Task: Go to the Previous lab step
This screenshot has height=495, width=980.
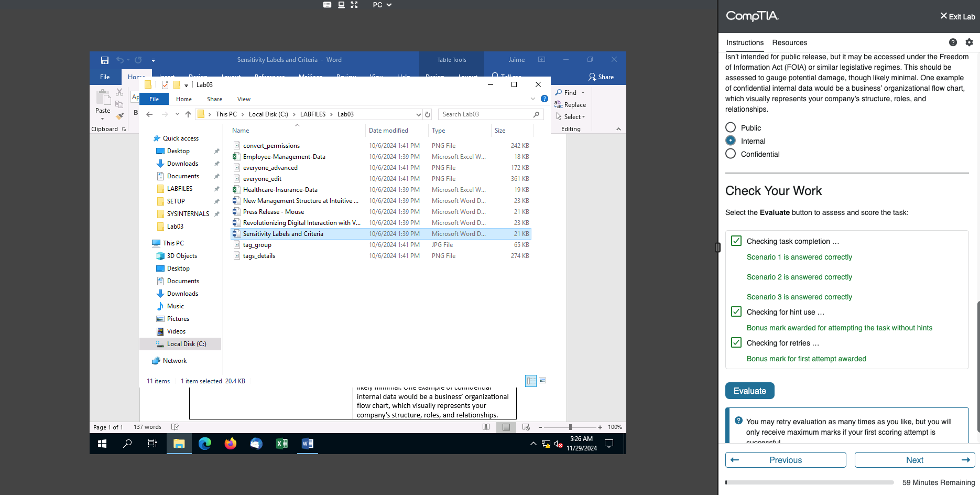Action: (786, 460)
